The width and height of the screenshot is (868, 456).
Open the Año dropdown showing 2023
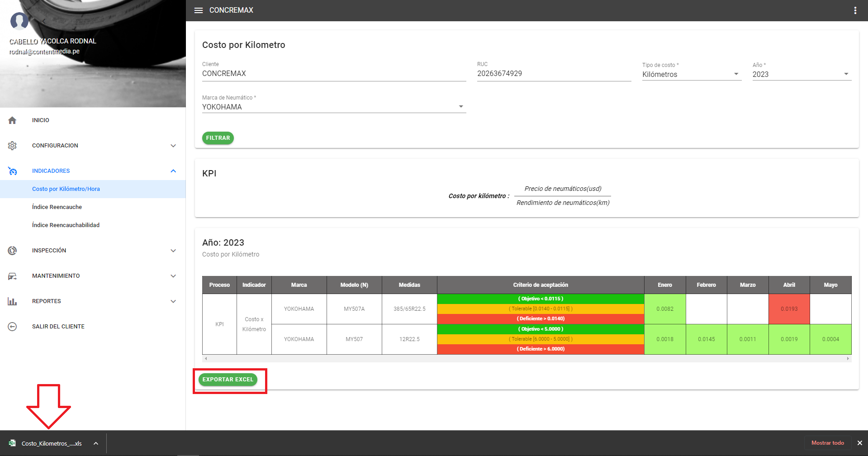click(801, 74)
